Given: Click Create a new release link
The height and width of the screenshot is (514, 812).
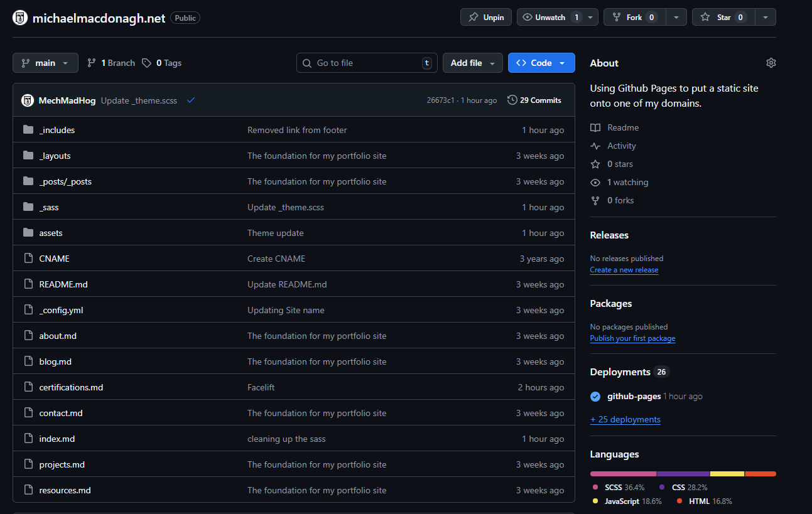Looking at the screenshot, I should 624,270.
